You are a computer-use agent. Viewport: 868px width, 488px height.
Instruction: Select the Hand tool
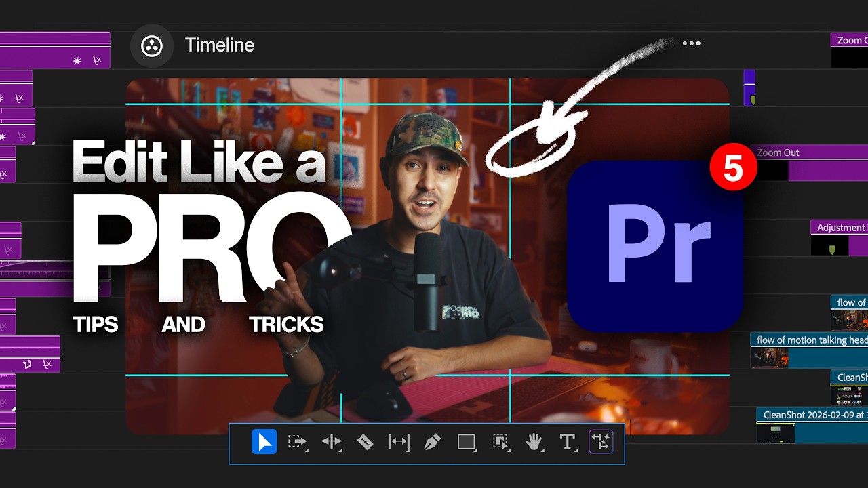point(534,443)
